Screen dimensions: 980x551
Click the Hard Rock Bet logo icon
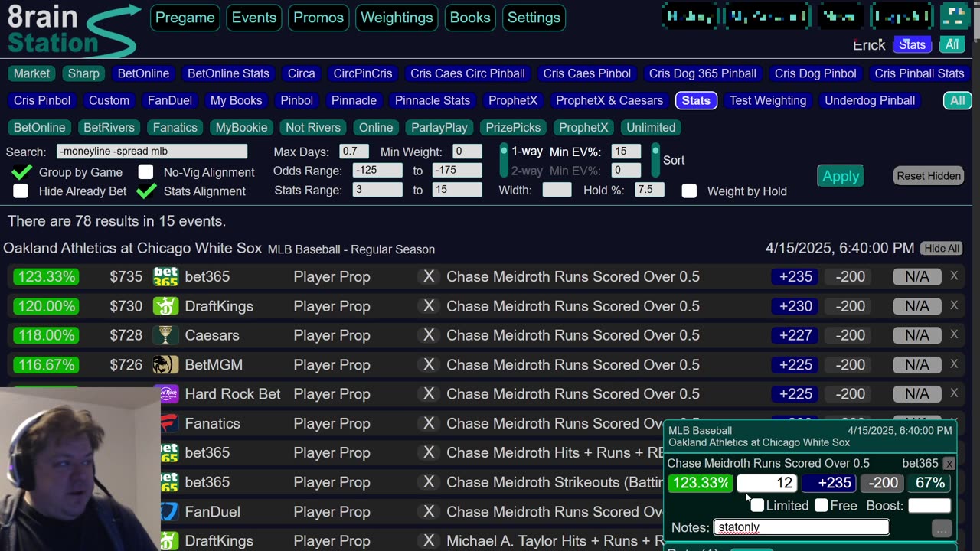click(x=169, y=394)
